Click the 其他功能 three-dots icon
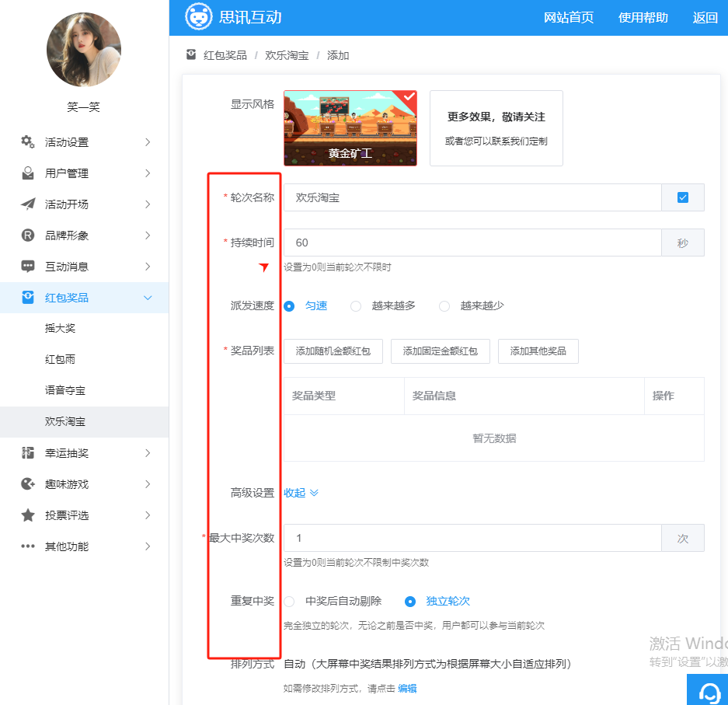Screen dimensions: 728x705 coord(28,546)
